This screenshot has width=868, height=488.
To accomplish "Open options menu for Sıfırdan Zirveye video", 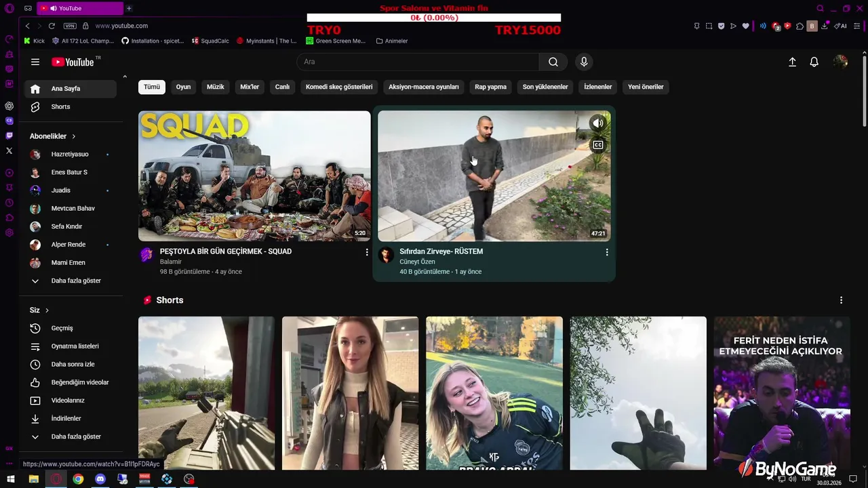I will pyautogui.click(x=607, y=252).
